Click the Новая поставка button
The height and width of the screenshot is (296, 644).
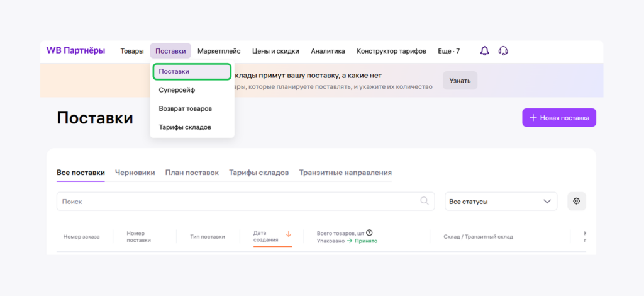coord(559,118)
